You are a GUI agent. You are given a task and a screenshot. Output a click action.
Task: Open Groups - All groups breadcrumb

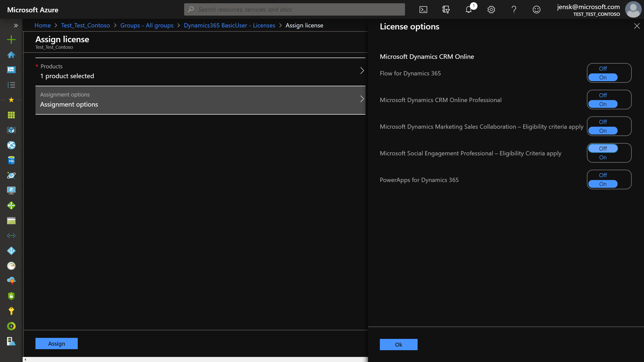[x=147, y=25]
